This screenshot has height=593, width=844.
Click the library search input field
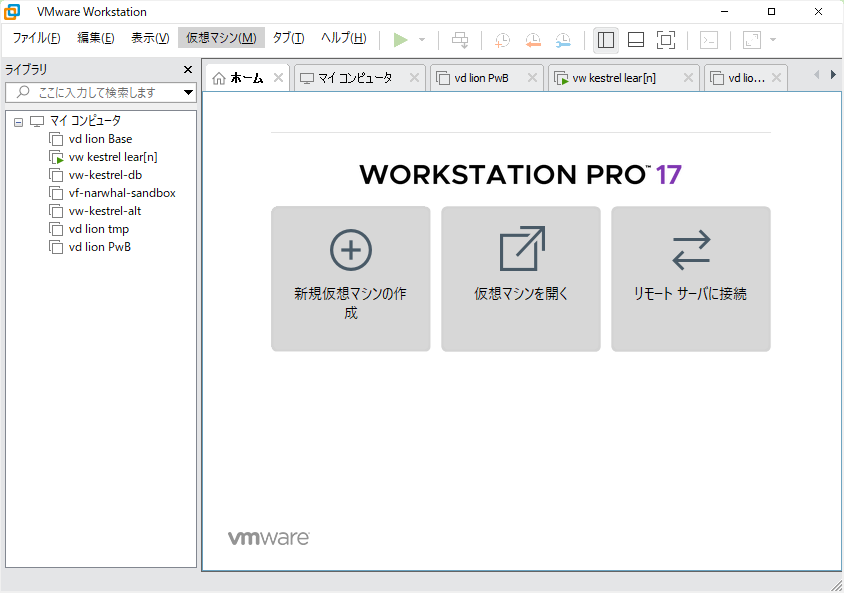click(95, 92)
